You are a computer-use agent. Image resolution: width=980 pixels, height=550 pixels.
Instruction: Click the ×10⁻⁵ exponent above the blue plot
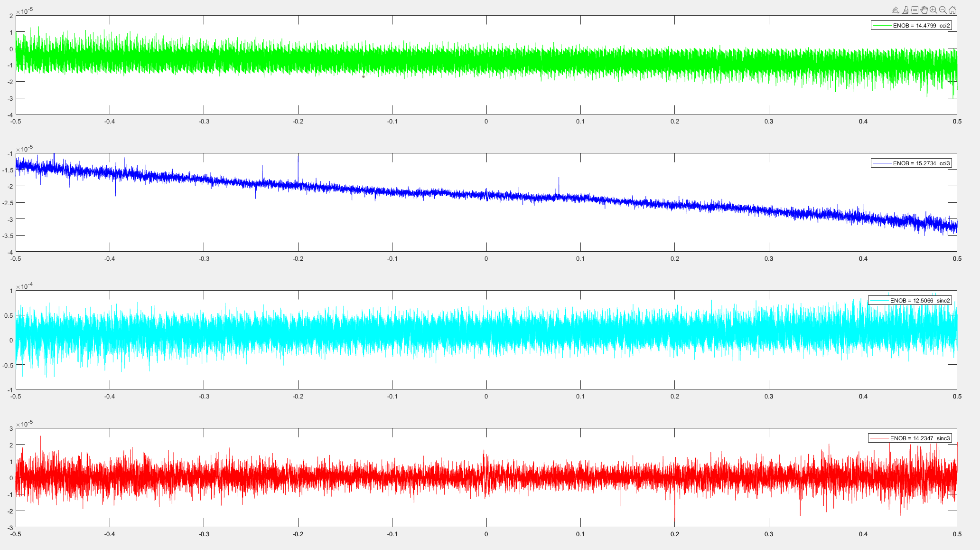click(24, 149)
